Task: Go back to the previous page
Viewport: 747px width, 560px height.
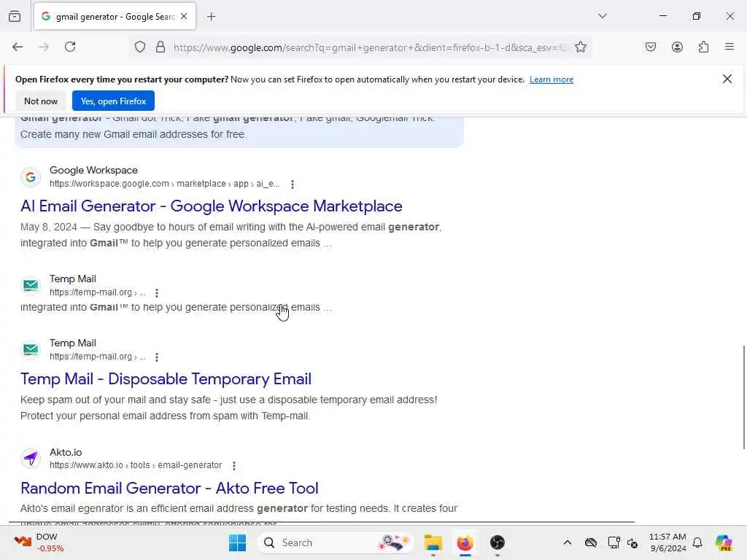Action: (18, 47)
